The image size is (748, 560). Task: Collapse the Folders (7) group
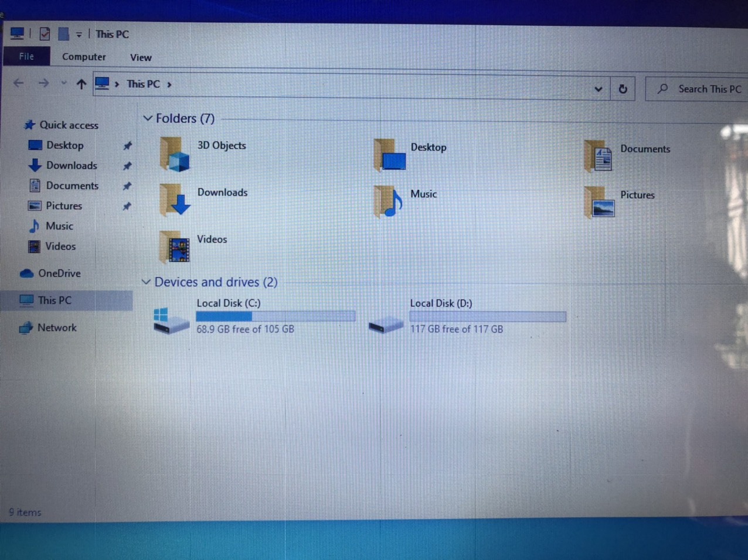point(147,118)
